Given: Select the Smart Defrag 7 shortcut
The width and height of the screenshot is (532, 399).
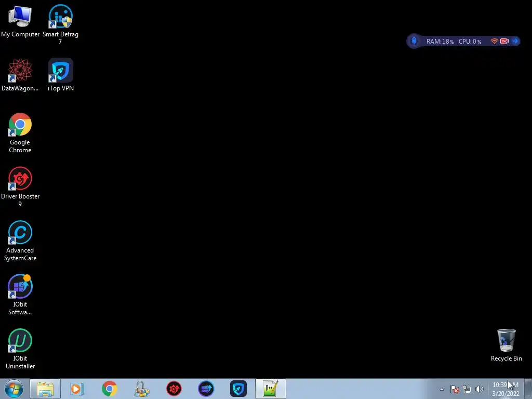Looking at the screenshot, I should (x=60, y=24).
